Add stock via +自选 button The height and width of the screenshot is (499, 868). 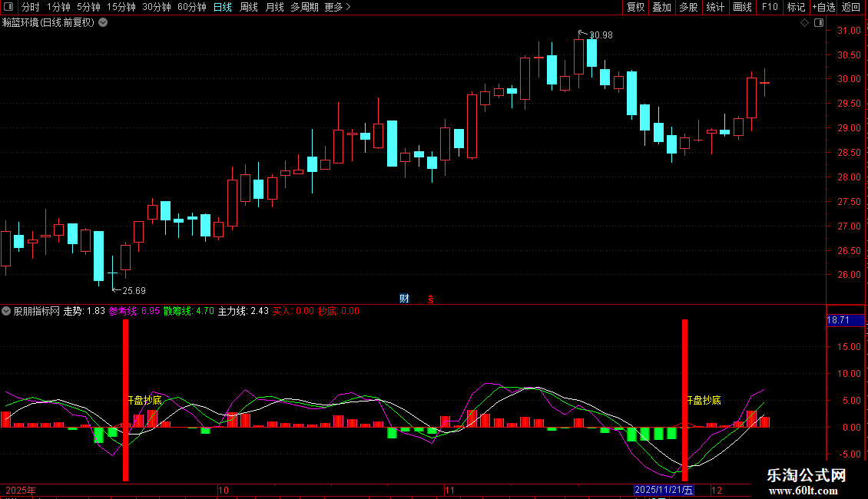click(823, 7)
